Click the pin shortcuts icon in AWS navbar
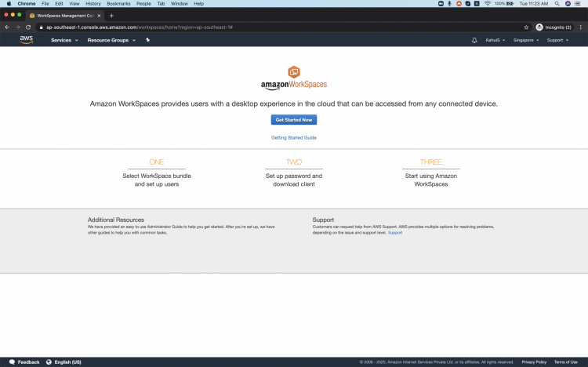Screen dimensions: 588x367 pos(148,40)
